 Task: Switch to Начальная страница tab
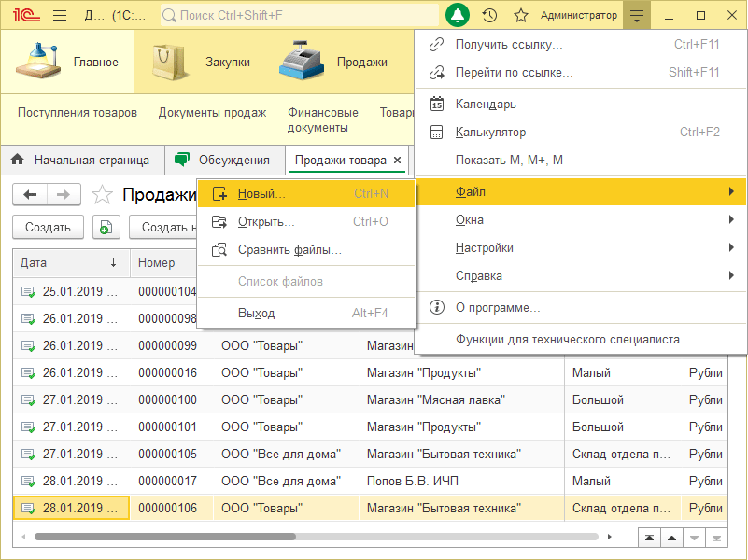(x=82, y=160)
